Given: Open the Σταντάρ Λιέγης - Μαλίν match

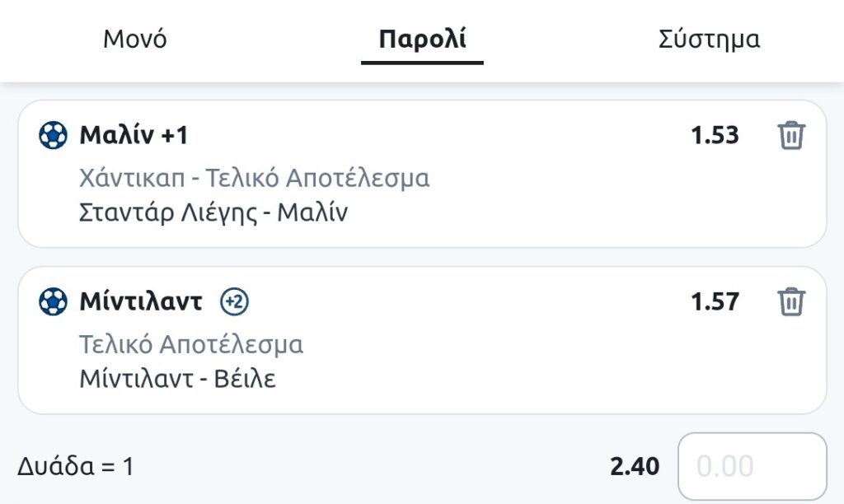Looking at the screenshot, I should tap(213, 212).
